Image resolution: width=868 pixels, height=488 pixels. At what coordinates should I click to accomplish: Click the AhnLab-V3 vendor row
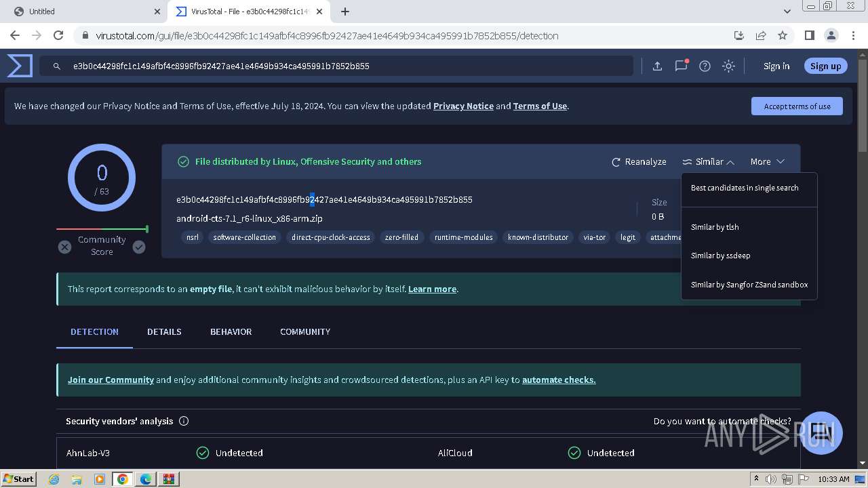[242, 453]
